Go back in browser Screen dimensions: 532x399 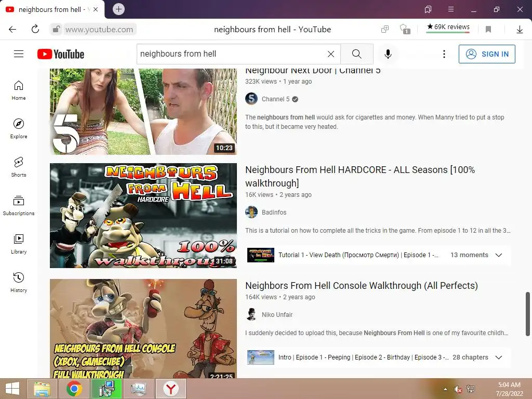(12, 30)
